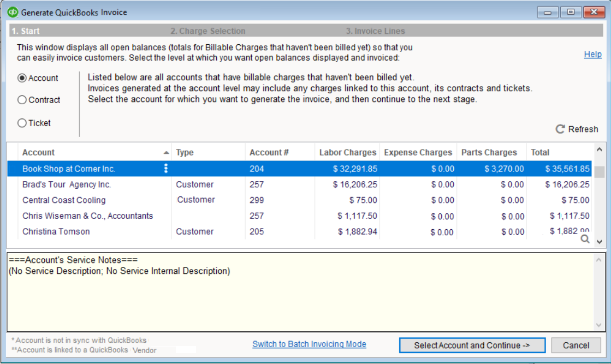Choose the Contract level option

(x=22, y=100)
